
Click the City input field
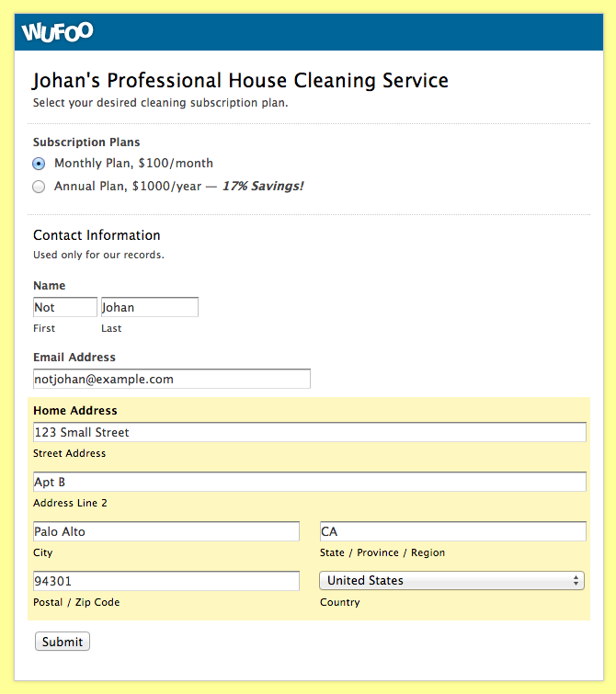165,531
